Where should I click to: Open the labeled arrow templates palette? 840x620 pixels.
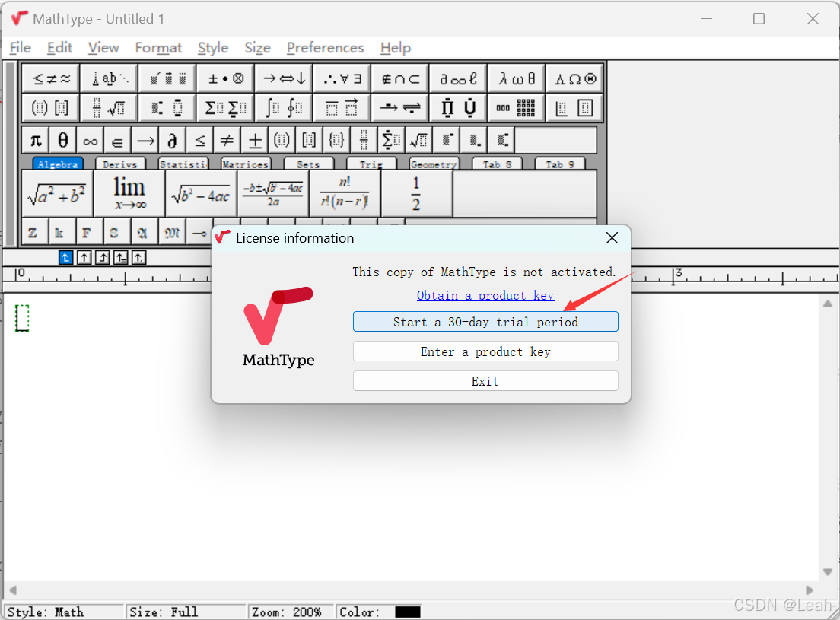(x=400, y=107)
